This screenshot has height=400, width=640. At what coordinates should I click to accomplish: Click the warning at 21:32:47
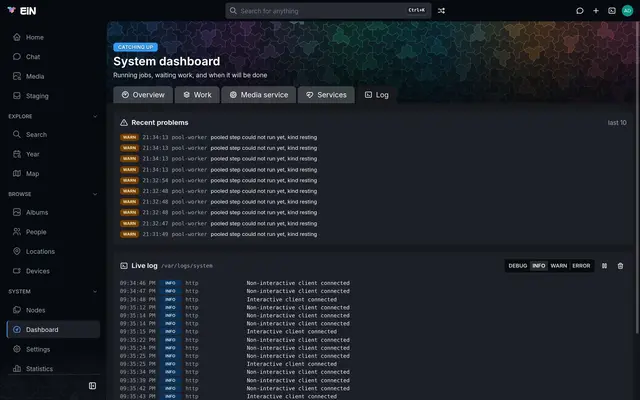click(x=218, y=224)
